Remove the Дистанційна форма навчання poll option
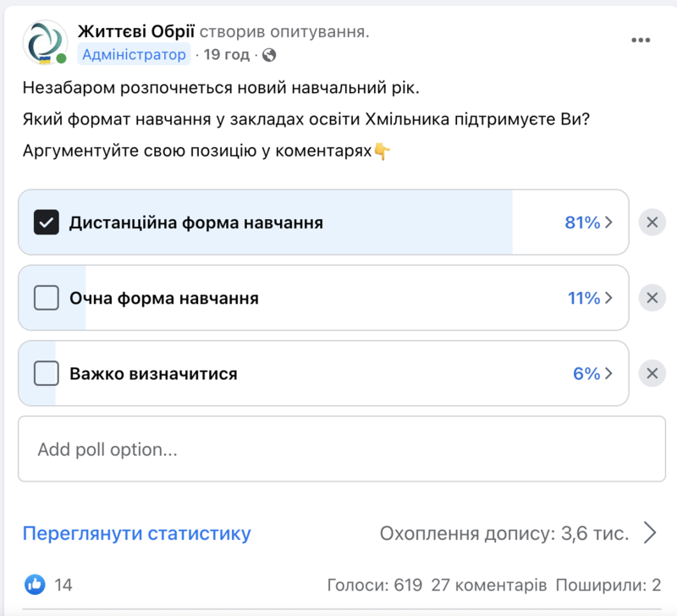The image size is (677, 616). (x=652, y=223)
